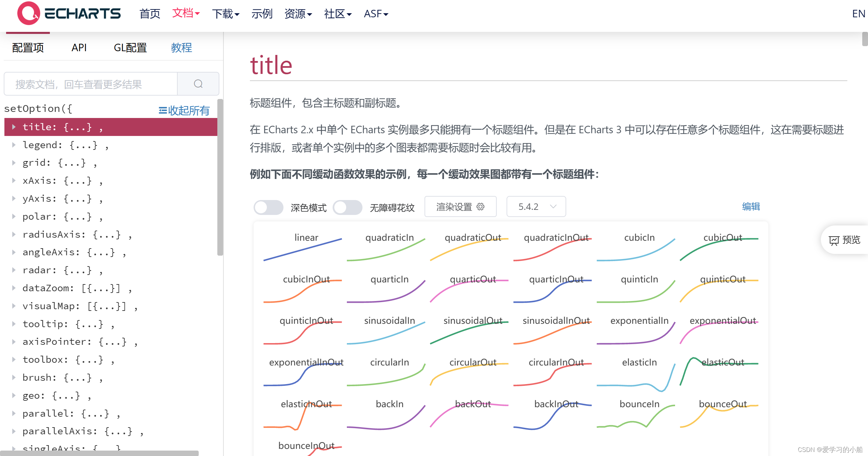Image resolution: width=868 pixels, height=456 pixels.
Task: Open the 资源 dropdown menu
Action: point(298,14)
